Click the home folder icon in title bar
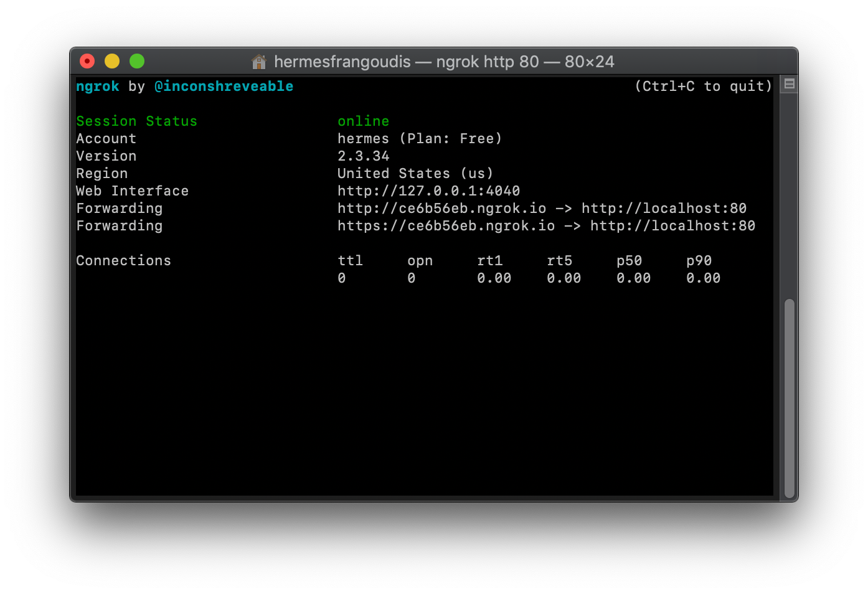The width and height of the screenshot is (868, 594). (x=259, y=62)
